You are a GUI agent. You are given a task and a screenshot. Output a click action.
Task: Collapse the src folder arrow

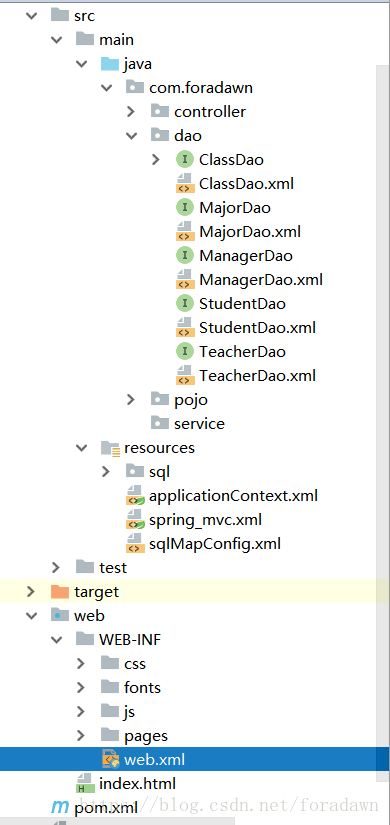(32, 16)
